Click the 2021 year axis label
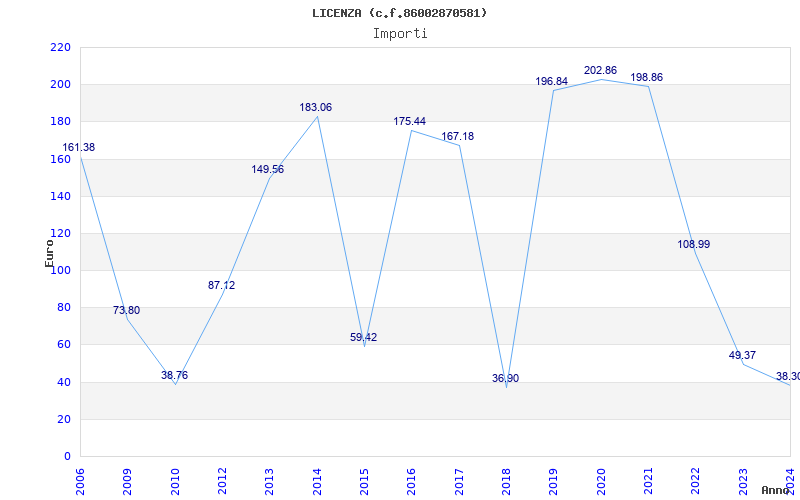The height and width of the screenshot is (500, 800). [x=648, y=481]
